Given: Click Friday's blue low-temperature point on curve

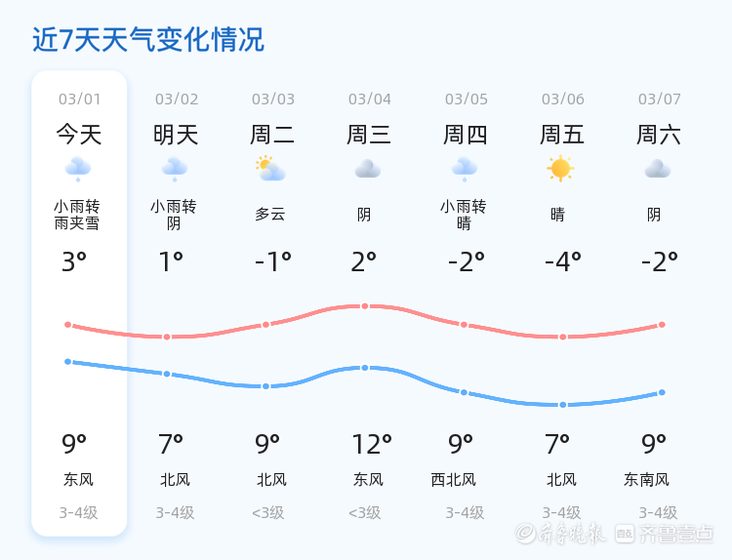Looking at the screenshot, I should click(x=562, y=405).
